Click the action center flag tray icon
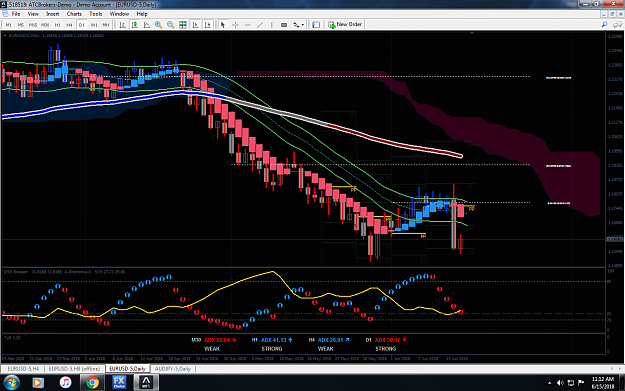Image resolution: width=625 pixels, height=391 pixels. click(x=581, y=383)
